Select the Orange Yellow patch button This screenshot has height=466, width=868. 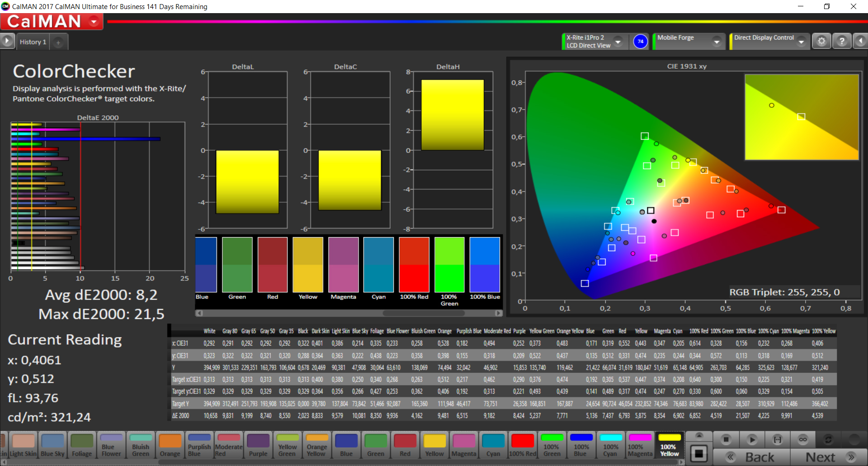(x=317, y=446)
